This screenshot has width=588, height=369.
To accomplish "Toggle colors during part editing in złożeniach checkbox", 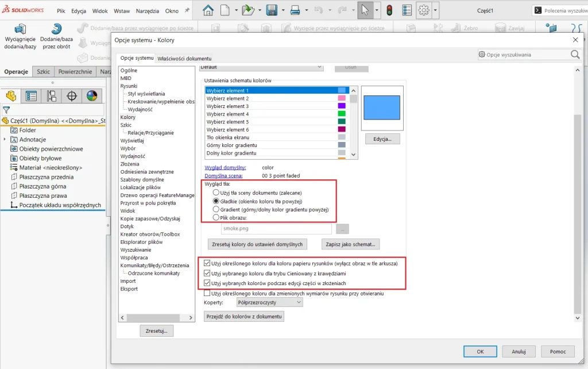I will pyautogui.click(x=207, y=283).
